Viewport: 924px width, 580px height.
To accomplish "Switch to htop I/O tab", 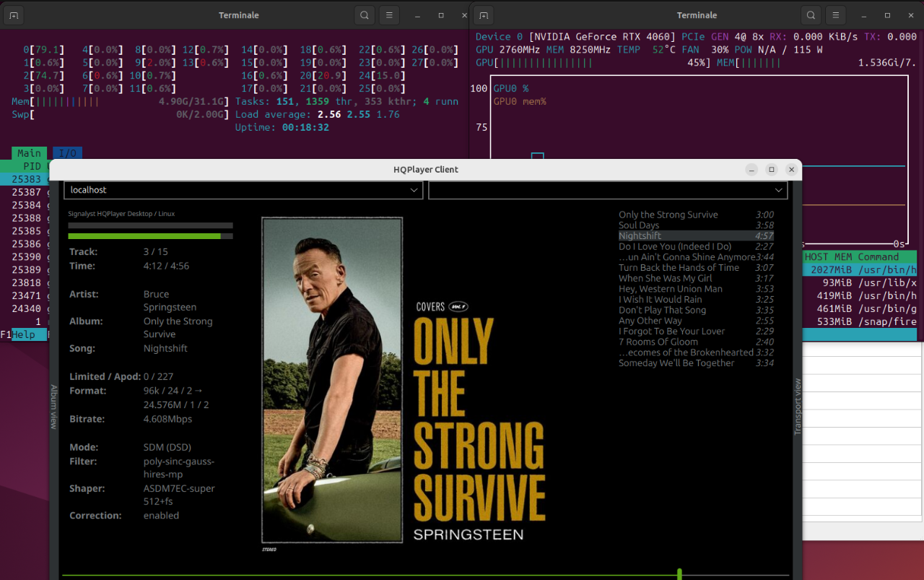I will coord(67,153).
